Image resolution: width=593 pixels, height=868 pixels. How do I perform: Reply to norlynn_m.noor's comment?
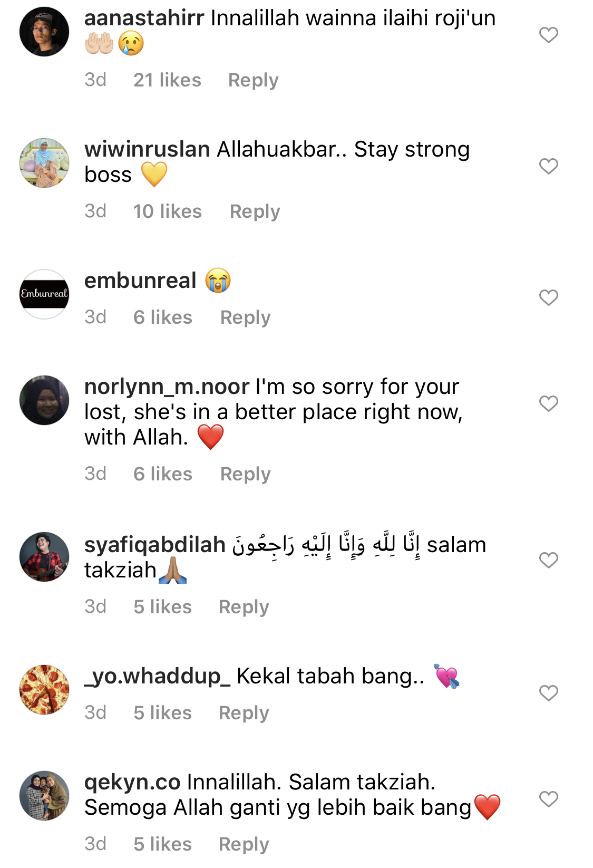coord(245,474)
